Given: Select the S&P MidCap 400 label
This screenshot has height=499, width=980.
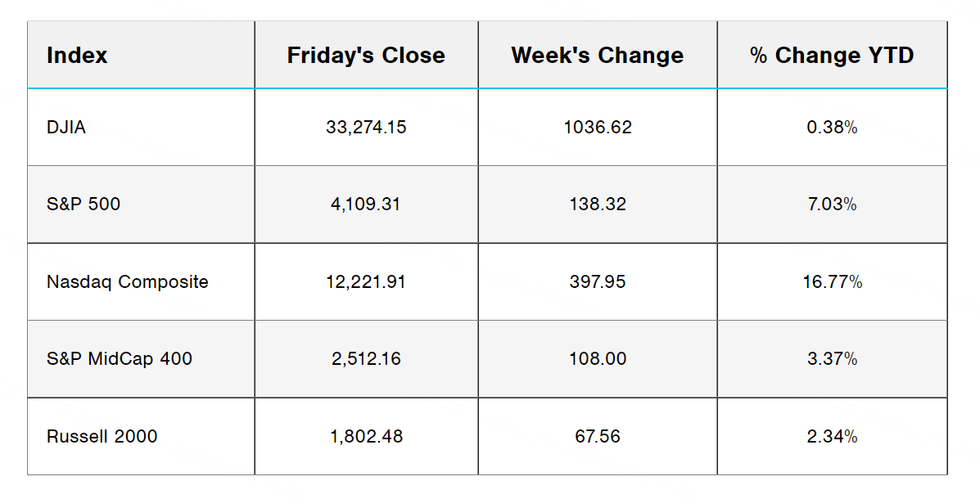Looking at the screenshot, I should coord(120,359).
